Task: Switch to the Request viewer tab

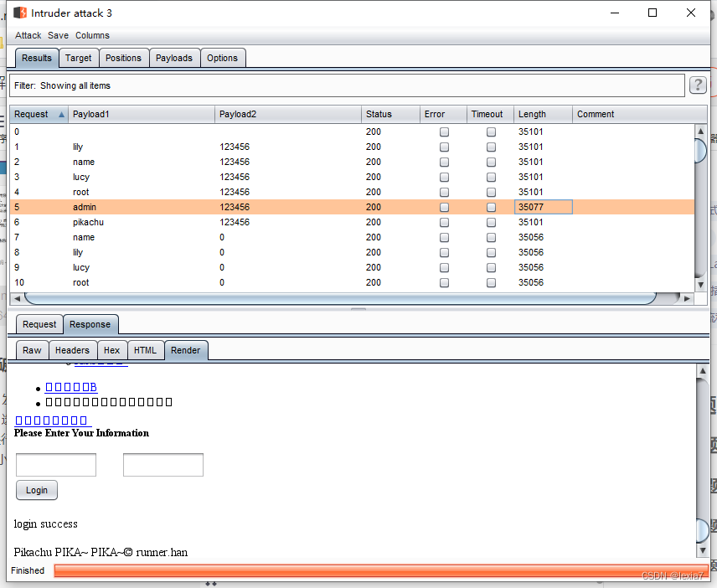Action: (39, 324)
